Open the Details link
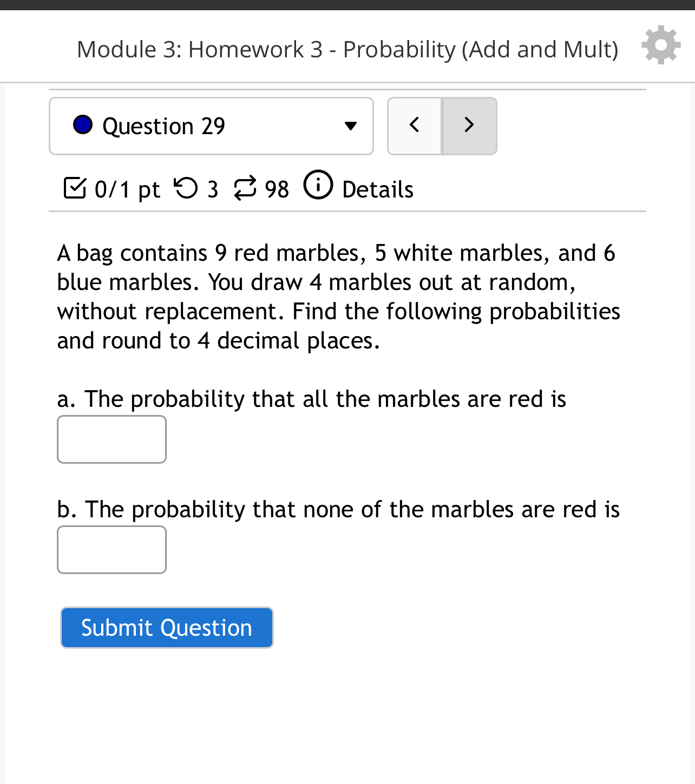Viewport: 695px width, 784px height. (377, 189)
